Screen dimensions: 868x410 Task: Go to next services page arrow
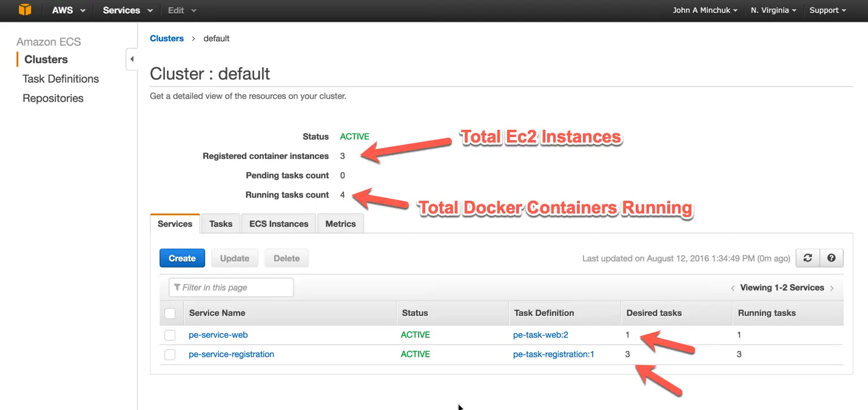(832, 288)
